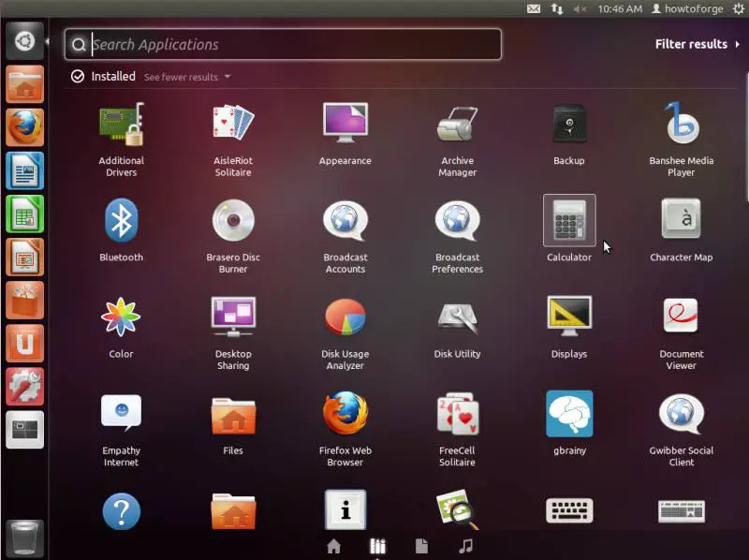Switch to the Applications lens
The height and width of the screenshot is (560, 749).
pos(377,546)
